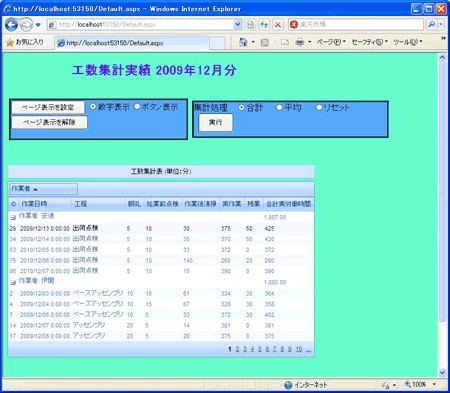The image size is (450, 393).
Task: Expand the toolbar overflow chevron
Action: tap(443, 39)
